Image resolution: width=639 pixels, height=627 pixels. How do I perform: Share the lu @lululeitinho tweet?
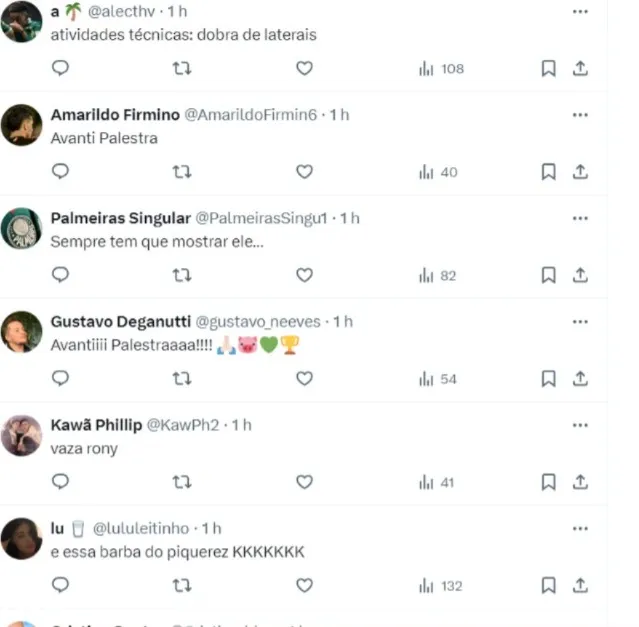click(x=580, y=585)
